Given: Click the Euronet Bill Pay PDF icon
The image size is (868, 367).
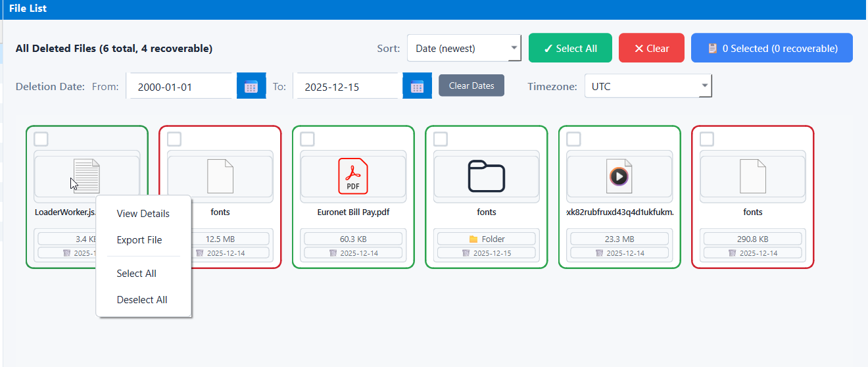Looking at the screenshot, I should coord(353,176).
